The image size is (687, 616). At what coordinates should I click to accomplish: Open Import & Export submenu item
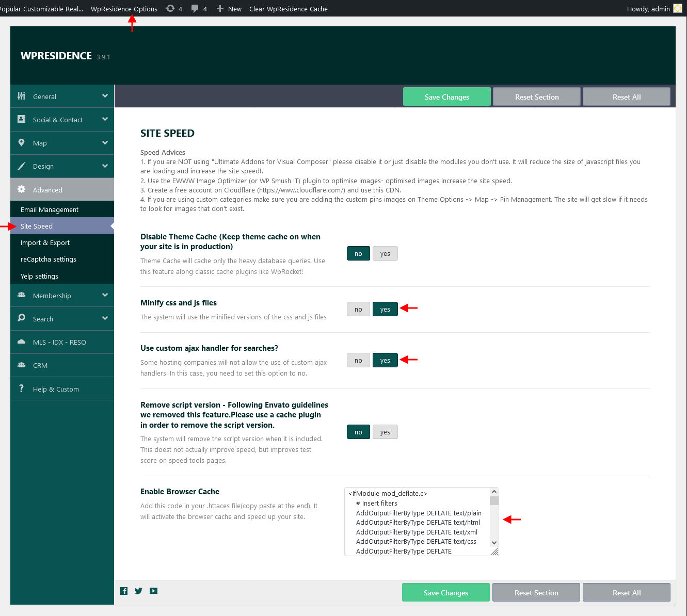62,242
